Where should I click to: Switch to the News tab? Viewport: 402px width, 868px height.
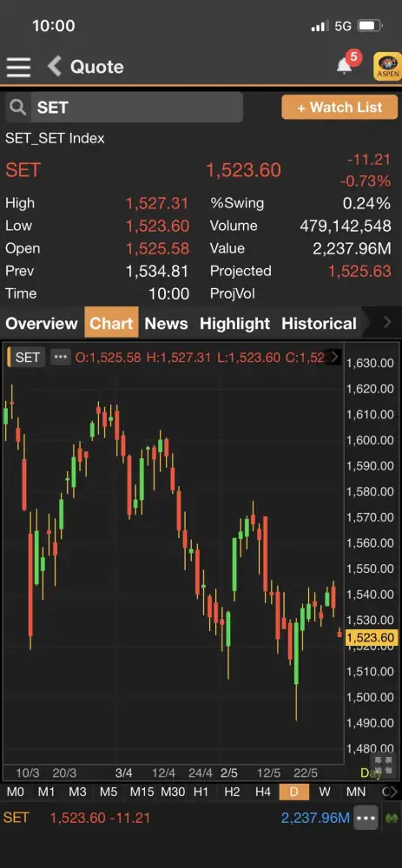166,323
